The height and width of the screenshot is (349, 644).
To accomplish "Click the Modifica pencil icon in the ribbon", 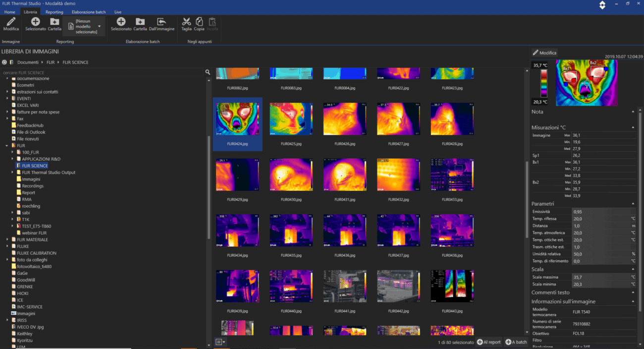I will tap(11, 22).
